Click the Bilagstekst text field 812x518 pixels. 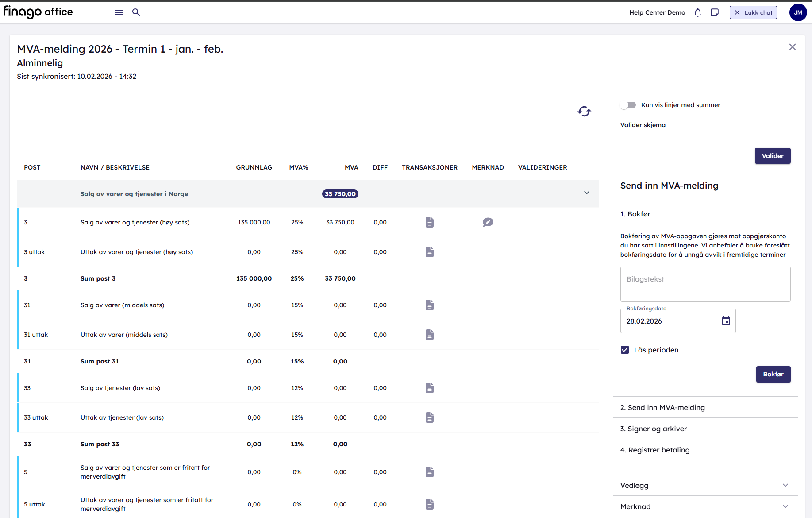coord(705,284)
